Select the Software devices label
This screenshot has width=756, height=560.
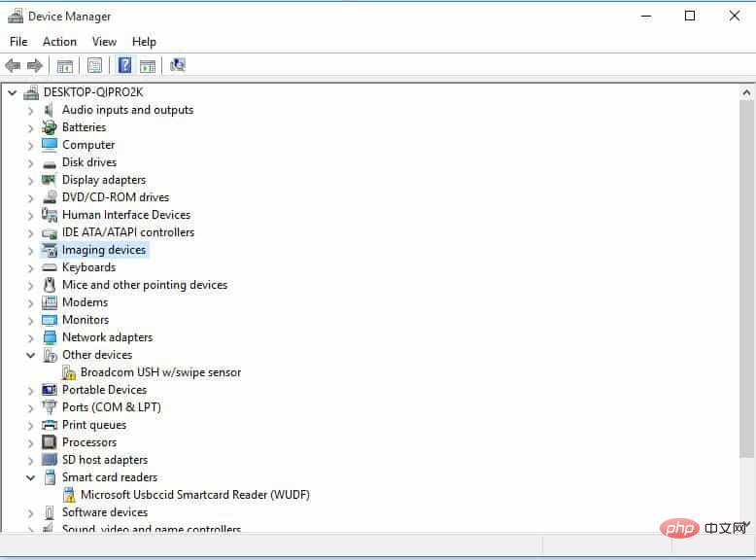click(x=105, y=511)
